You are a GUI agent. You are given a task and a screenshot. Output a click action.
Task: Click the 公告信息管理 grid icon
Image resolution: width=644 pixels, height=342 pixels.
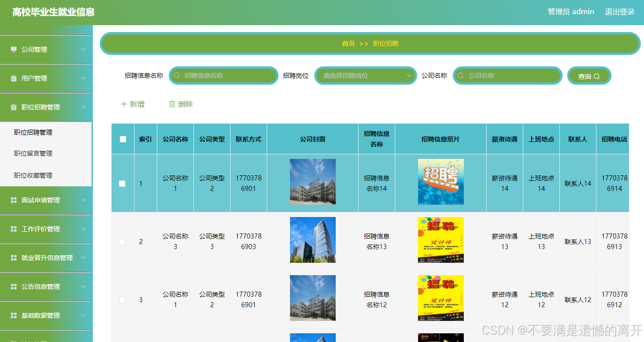click(x=14, y=287)
